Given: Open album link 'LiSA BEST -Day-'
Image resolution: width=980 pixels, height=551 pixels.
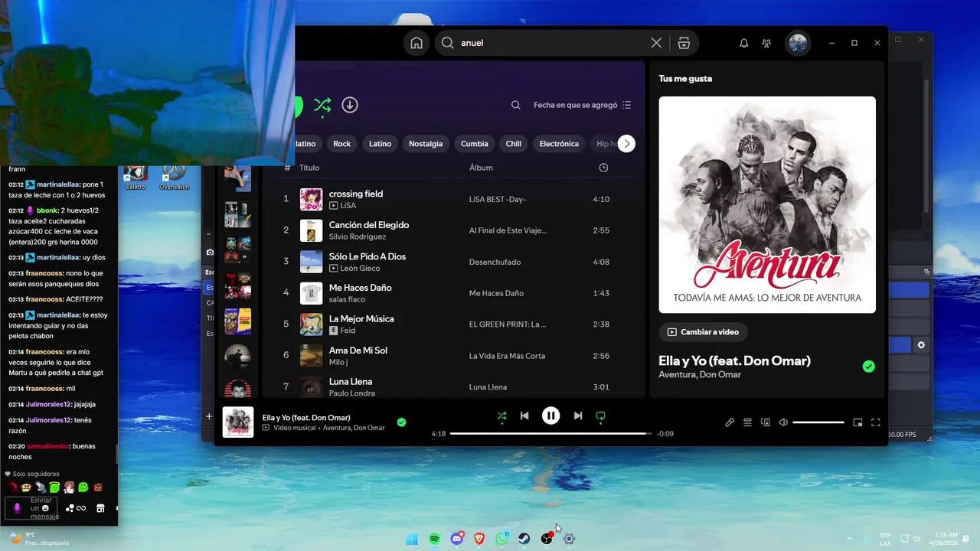Looking at the screenshot, I should tap(498, 199).
